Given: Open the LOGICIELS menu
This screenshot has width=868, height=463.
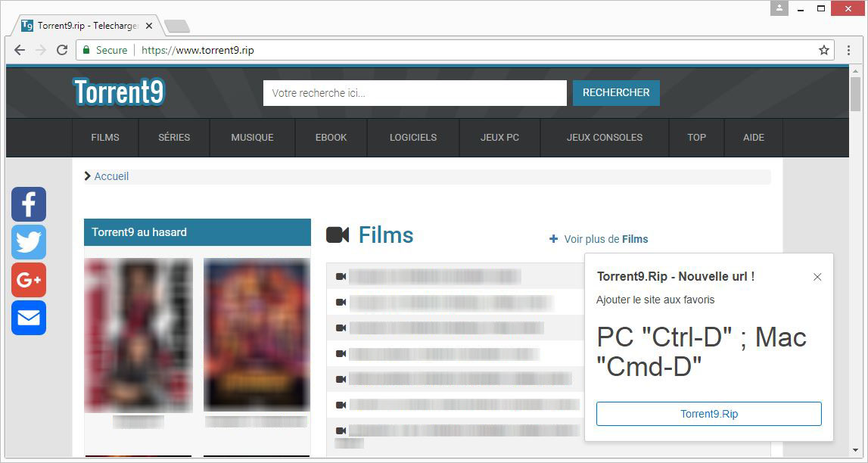Looking at the screenshot, I should click(413, 137).
